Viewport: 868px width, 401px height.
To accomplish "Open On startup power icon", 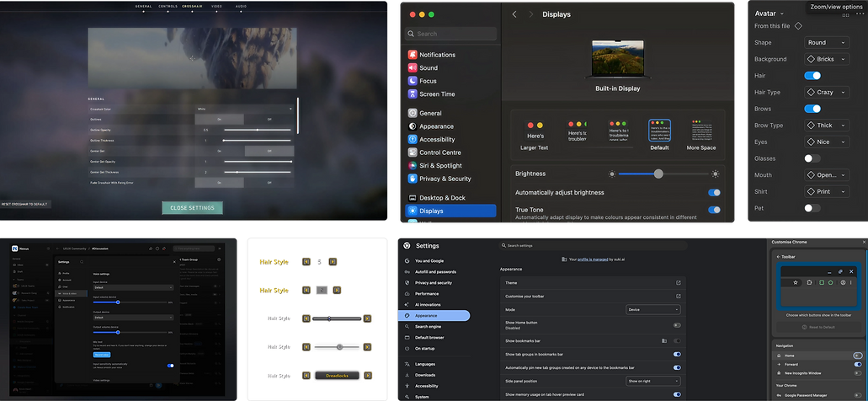I will [407, 349].
